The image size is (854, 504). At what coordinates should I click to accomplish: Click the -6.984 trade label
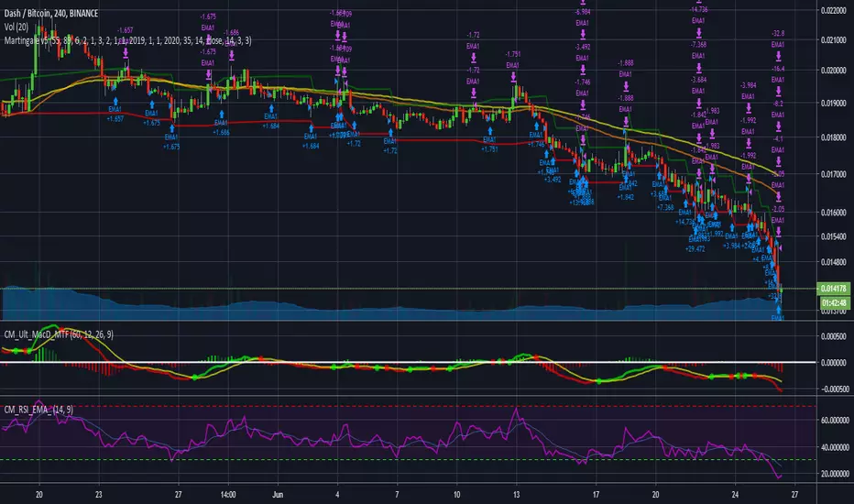point(582,12)
